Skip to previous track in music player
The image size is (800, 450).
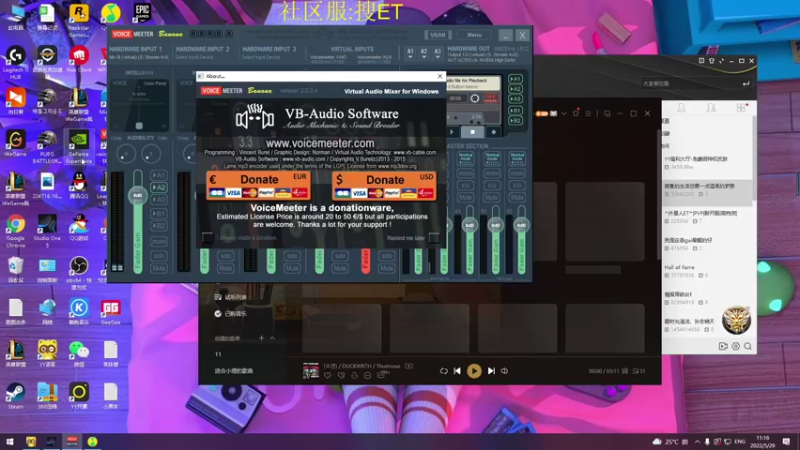pyautogui.click(x=457, y=371)
